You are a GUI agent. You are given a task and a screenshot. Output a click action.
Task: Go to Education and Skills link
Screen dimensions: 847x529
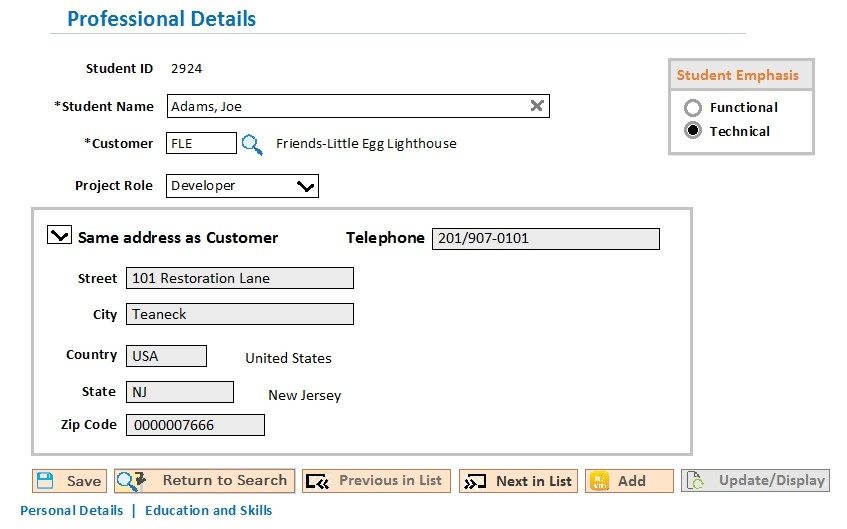[209, 510]
